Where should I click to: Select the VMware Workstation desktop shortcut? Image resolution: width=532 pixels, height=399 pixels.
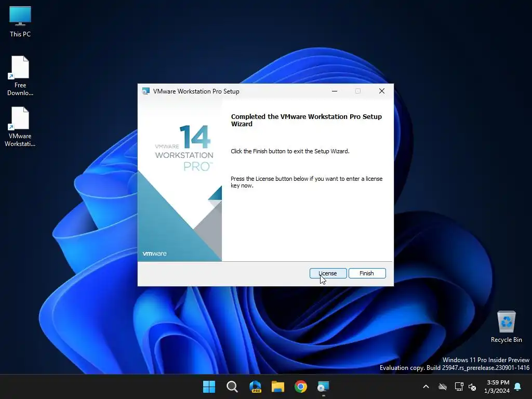(x=20, y=126)
